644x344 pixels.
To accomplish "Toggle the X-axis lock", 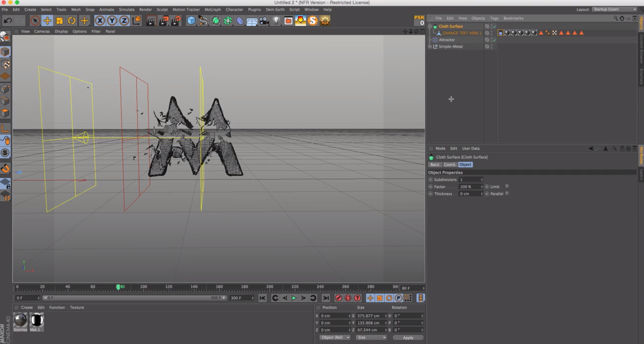I will tap(100, 21).
